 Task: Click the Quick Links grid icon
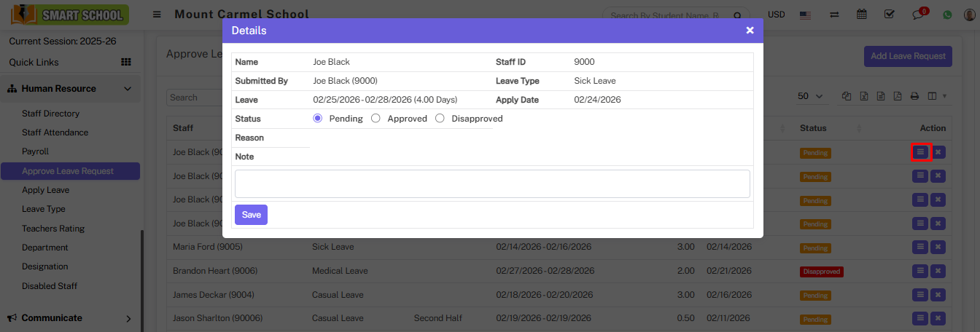point(125,63)
